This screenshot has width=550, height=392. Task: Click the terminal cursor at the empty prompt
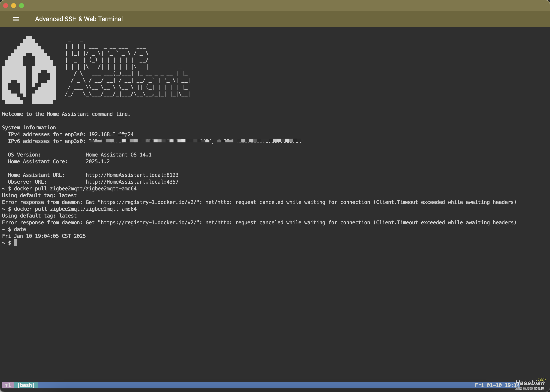(15, 243)
